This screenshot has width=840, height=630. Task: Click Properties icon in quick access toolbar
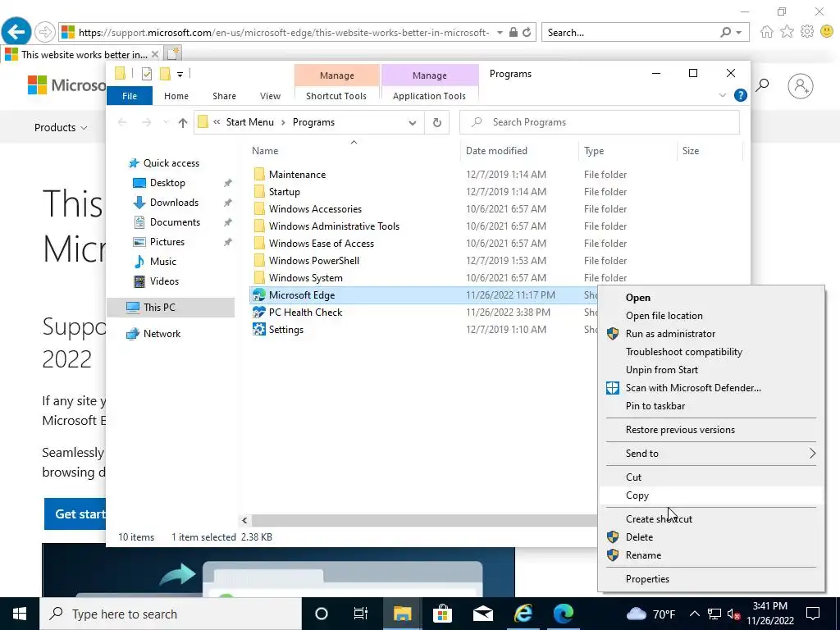pos(147,74)
